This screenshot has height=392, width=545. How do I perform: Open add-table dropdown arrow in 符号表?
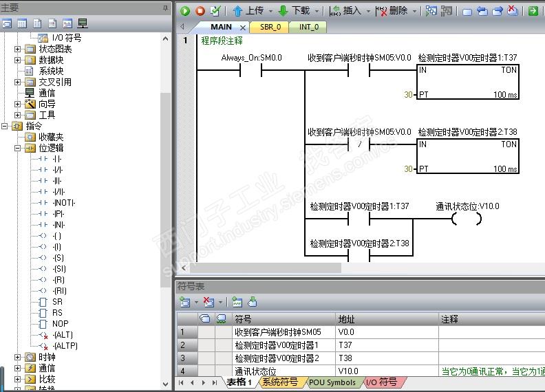[196, 303]
